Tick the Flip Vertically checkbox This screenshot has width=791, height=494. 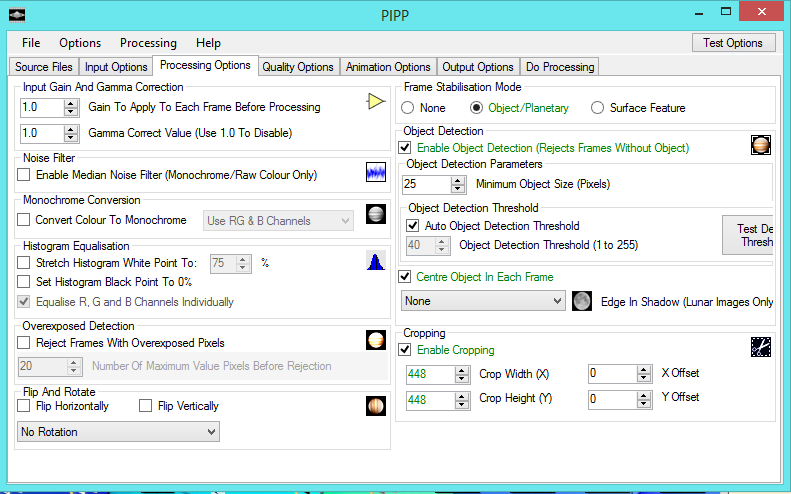coord(145,406)
